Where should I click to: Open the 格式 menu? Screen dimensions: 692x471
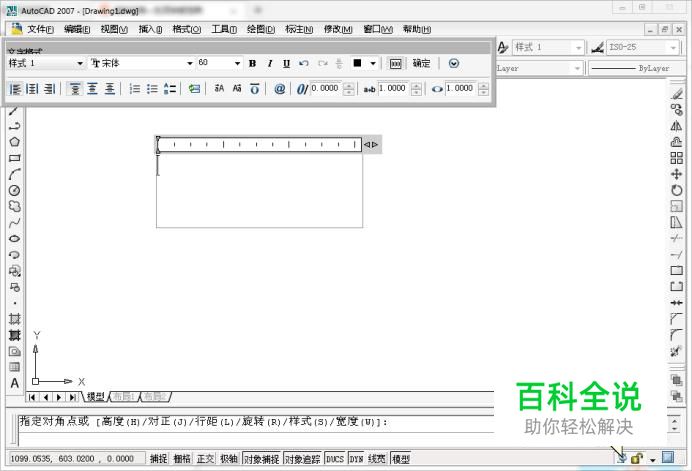pyautogui.click(x=187, y=30)
